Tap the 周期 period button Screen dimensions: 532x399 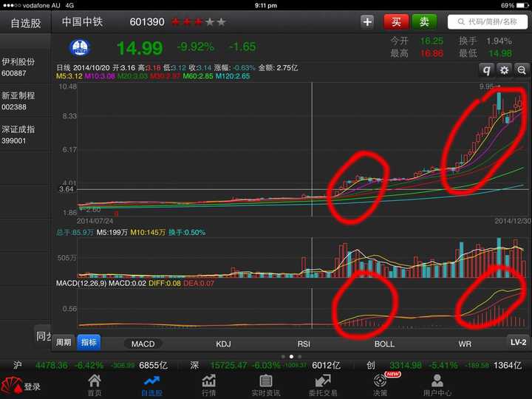click(64, 342)
